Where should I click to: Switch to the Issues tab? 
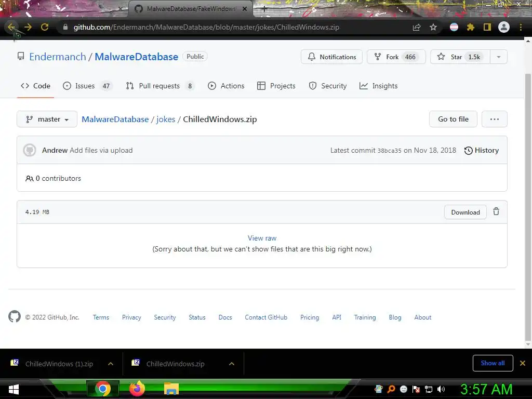point(87,86)
